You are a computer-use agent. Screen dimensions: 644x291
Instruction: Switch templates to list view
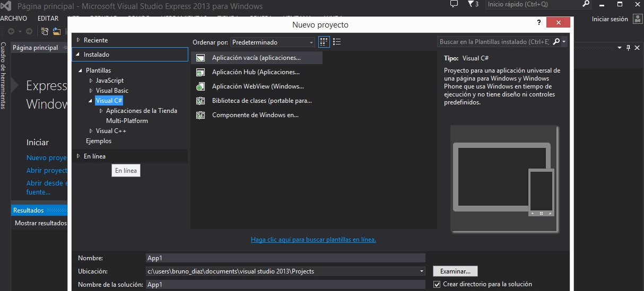pyautogui.click(x=336, y=42)
